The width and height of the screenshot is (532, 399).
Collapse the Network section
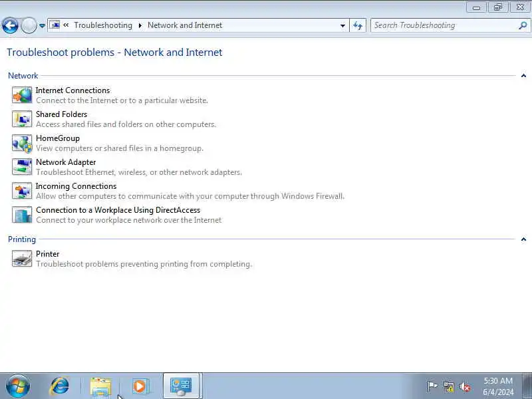coord(523,76)
